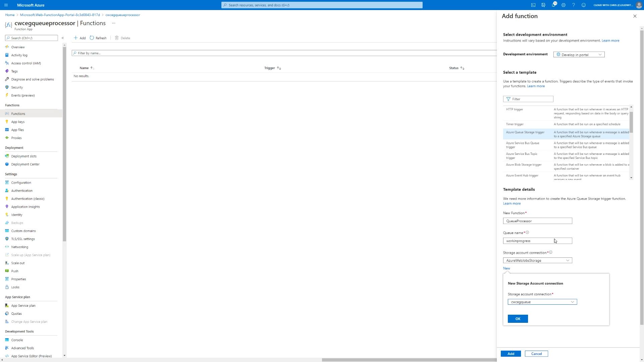Click the Delete toolbar action
Image resolution: width=644 pixels, height=362 pixels.
point(122,38)
